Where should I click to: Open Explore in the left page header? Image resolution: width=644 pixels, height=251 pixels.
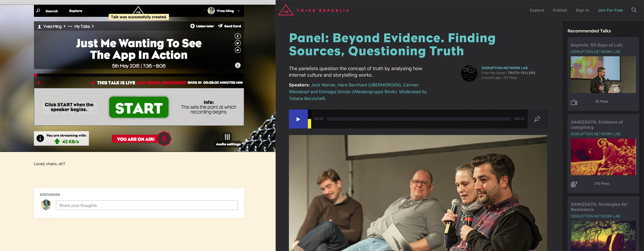pyautogui.click(x=76, y=11)
